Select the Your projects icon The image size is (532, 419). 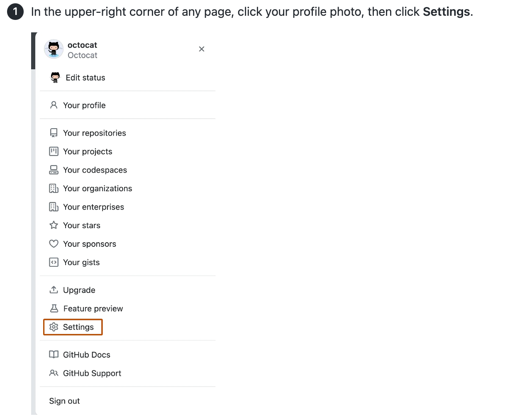[x=54, y=151]
